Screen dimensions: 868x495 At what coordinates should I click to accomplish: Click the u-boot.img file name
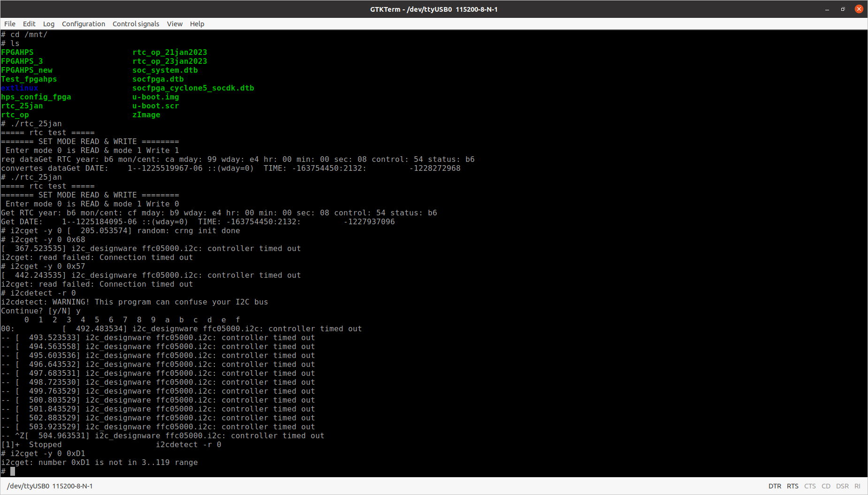coord(156,97)
